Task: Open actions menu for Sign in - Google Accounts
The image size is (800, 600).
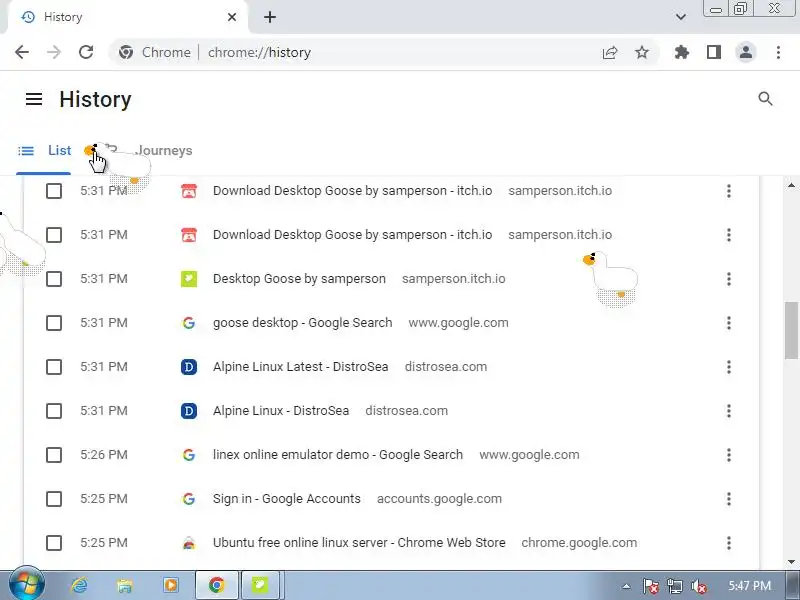Action: pos(729,499)
